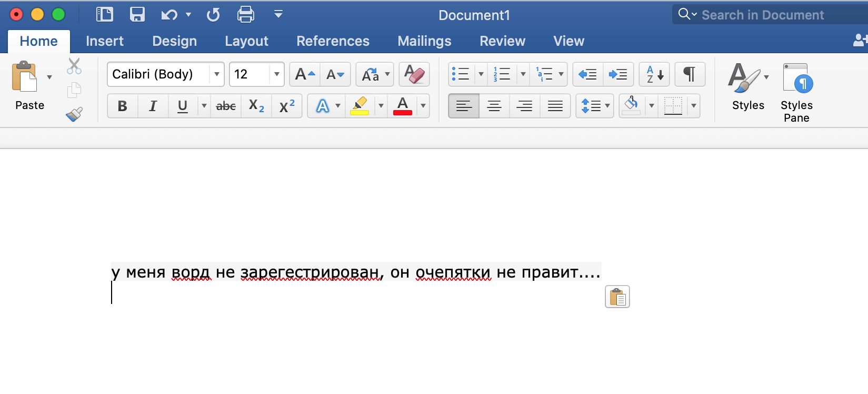
Task: Open highlight color dropdown arrow
Action: tap(381, 106)
